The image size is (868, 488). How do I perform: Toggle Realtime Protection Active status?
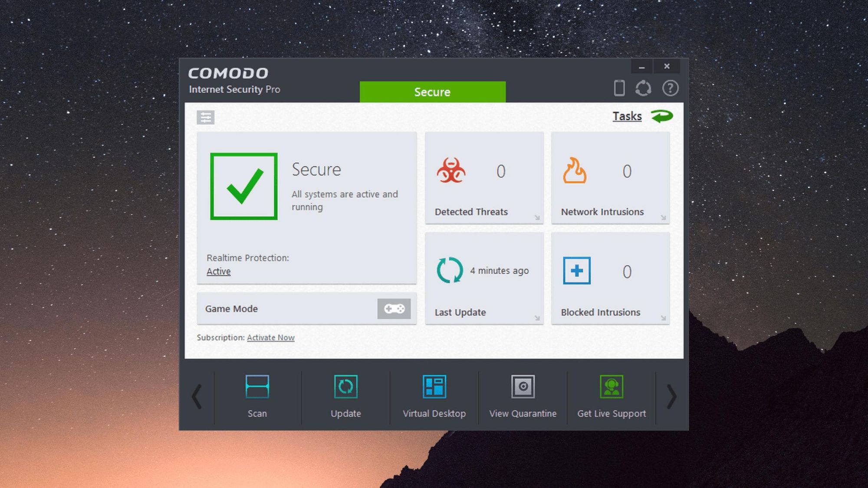click(217, 271)
